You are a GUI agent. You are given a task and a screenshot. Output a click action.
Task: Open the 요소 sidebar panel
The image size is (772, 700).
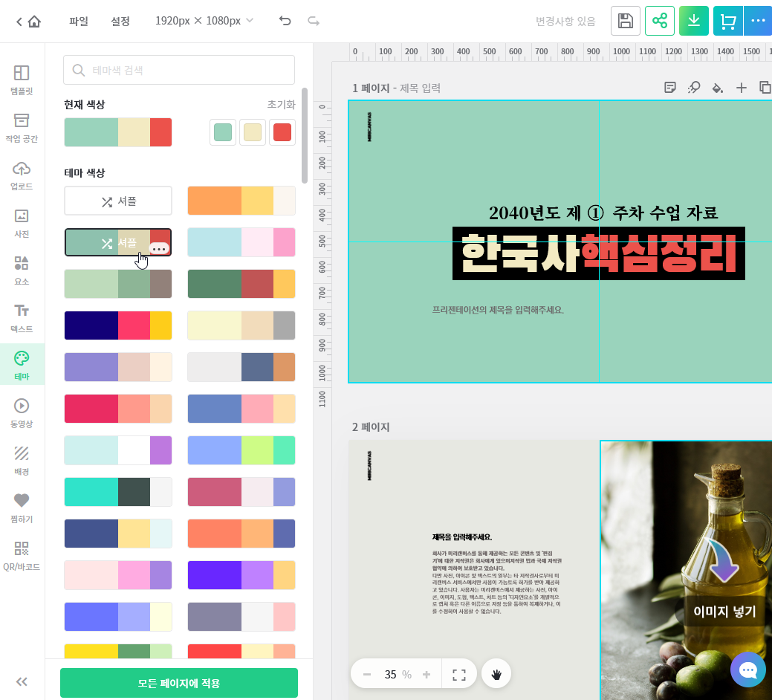(x=22, y=270)
